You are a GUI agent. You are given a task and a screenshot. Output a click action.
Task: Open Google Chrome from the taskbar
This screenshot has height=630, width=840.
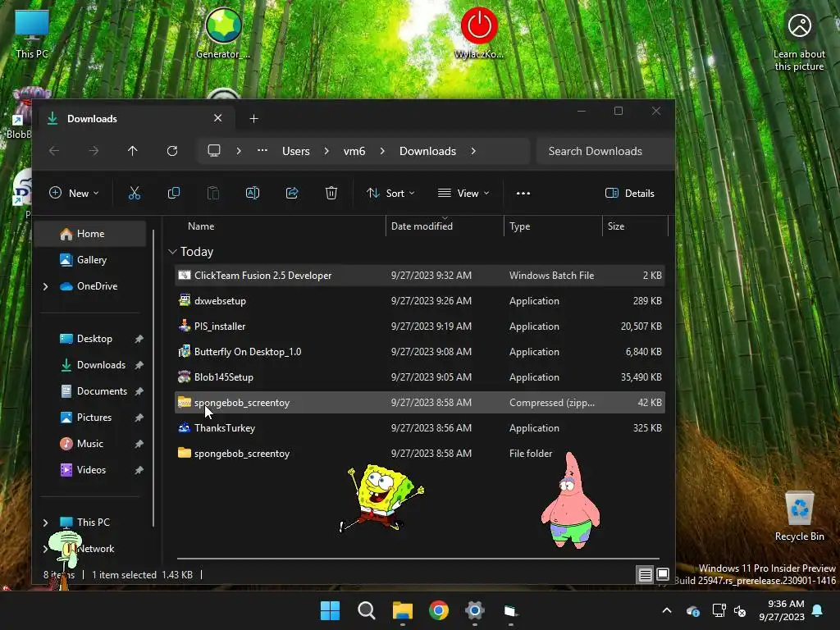(439, 610)
